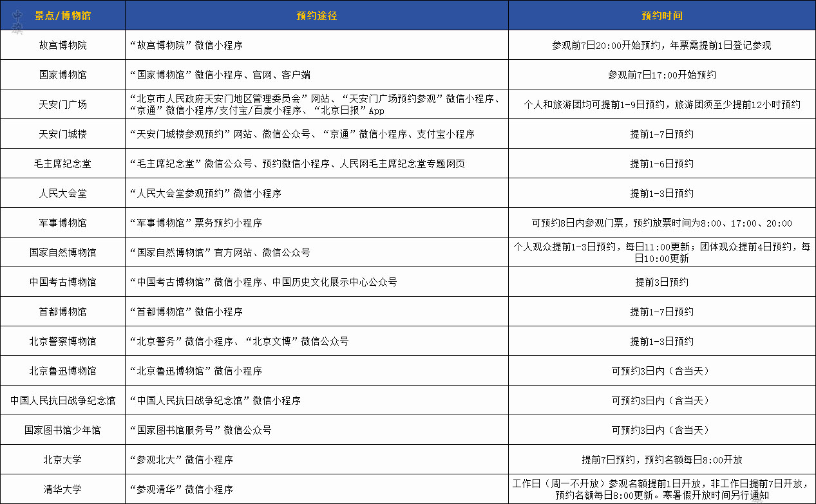Click the 景点/博物馆 column header

(62, 15)
